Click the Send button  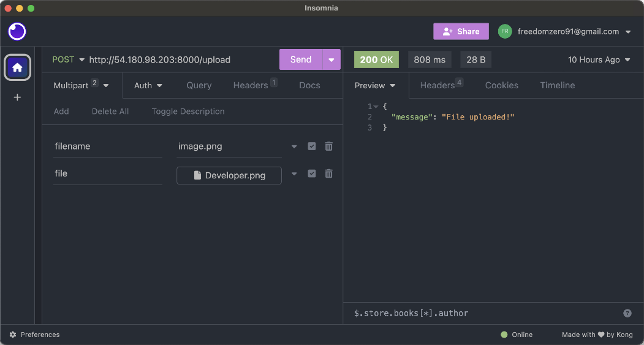[x=301, y=59]
